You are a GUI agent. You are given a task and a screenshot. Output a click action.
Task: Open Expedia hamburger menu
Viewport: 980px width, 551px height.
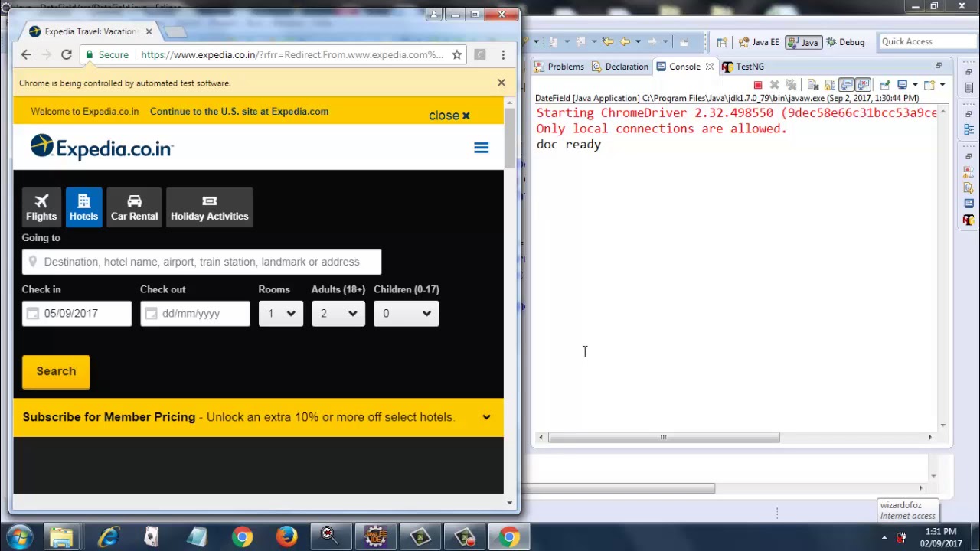click(x=482, y=148)
